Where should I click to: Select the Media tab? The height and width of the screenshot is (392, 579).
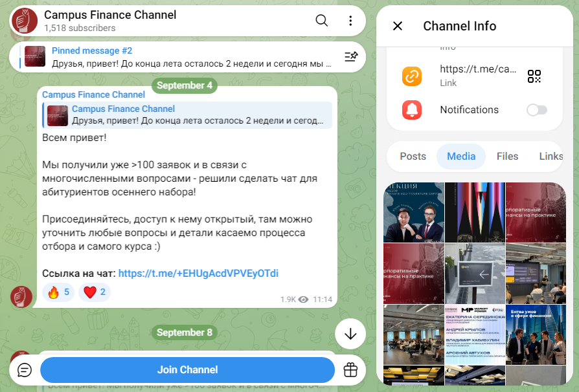pos(461,157)
